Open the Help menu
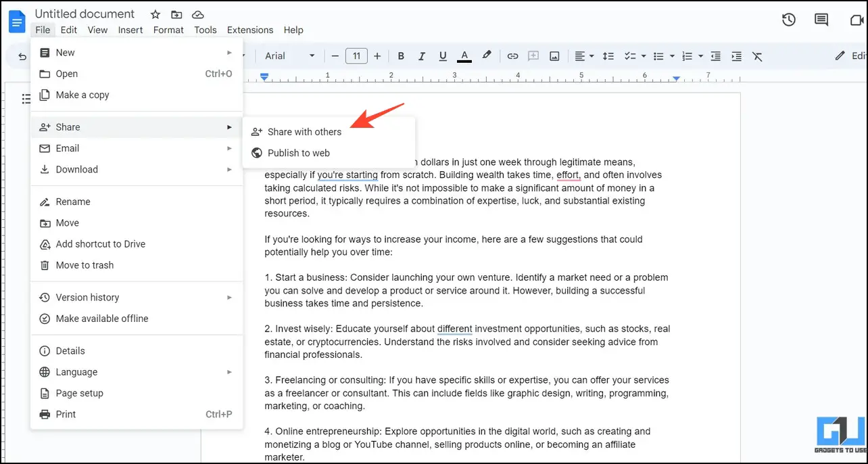868x464 pixels. click(293, 30)
